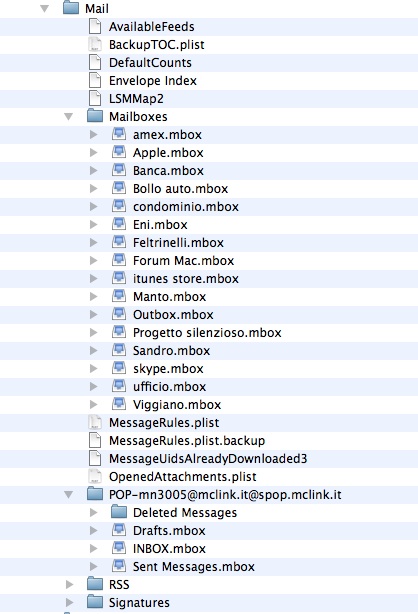The height and width of the screenshot is (614, 418).
Task: Click the Outbox.mbox mailbox icon
Action: [119, 314]
